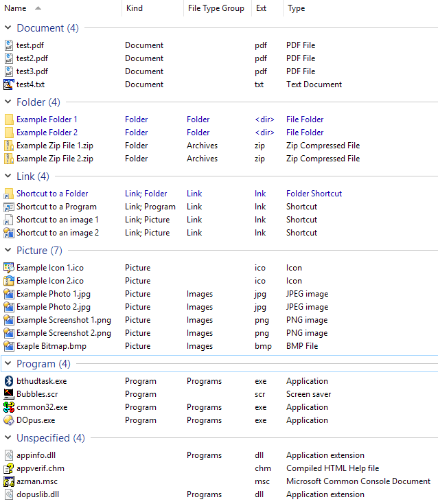Select the appinfo.dll file icon
Viewport: 438px width, 504px height.
point(9,455)
